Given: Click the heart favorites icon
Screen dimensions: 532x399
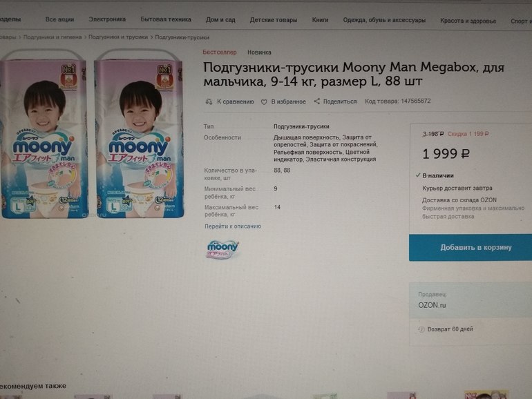Looking at the screenshot, I should coord(263,101).
